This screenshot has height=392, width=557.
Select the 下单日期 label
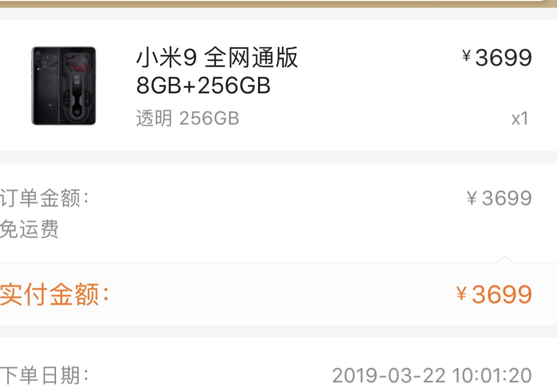(44, 375)
